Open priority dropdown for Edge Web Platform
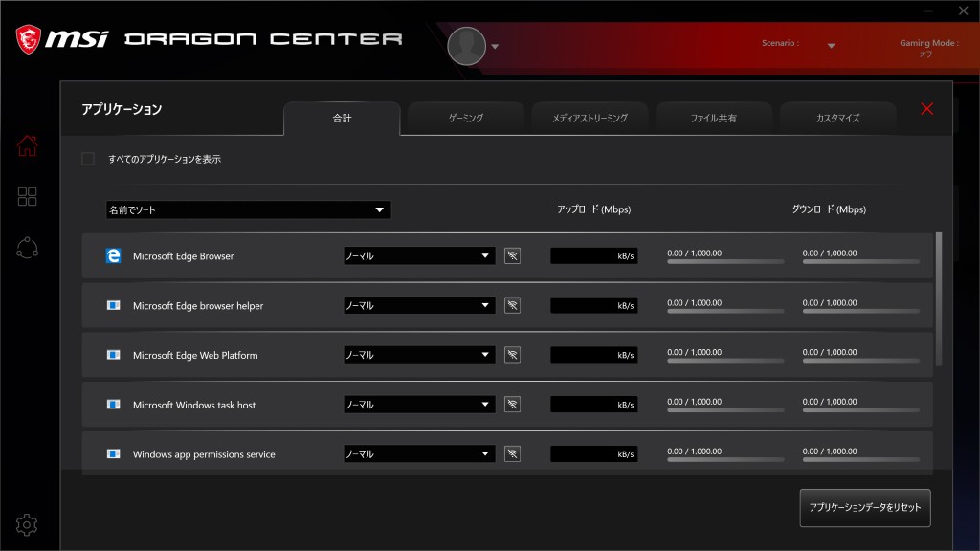Image resolution: width=980 pixels, height=551 pixels. 419,355
